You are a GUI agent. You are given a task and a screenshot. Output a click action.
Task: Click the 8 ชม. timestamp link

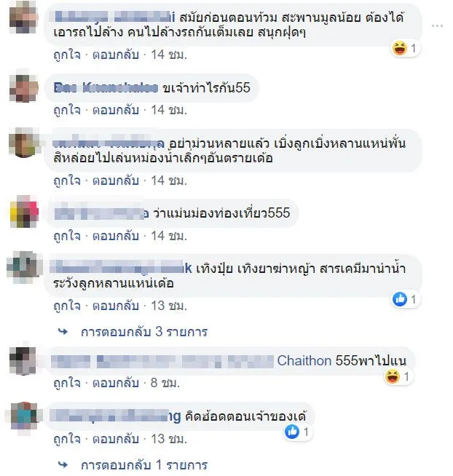click(x=165, y=383)
